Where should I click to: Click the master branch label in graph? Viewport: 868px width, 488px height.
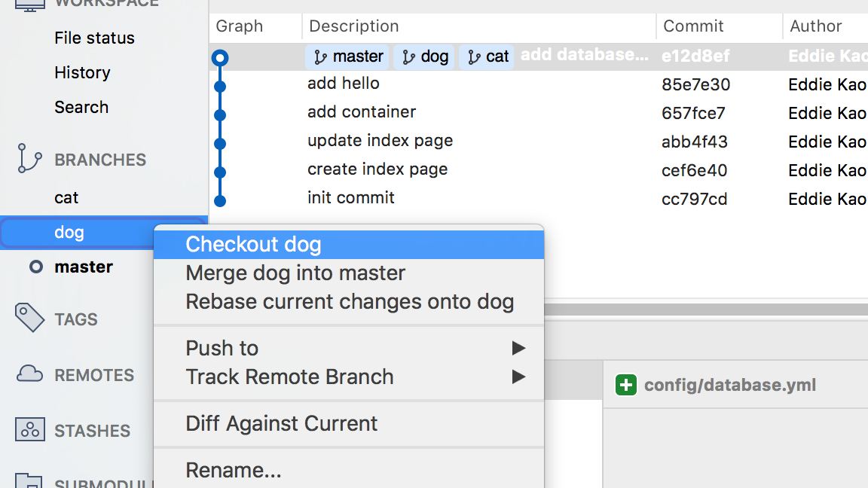tap(348, 56)
